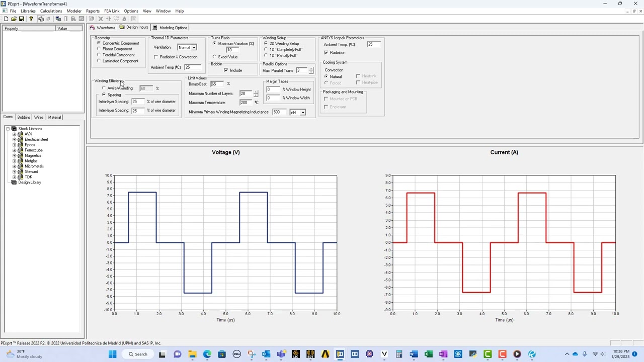Click the Intra-layer Spacing input field
644x362 pixels.
point(138,102)
